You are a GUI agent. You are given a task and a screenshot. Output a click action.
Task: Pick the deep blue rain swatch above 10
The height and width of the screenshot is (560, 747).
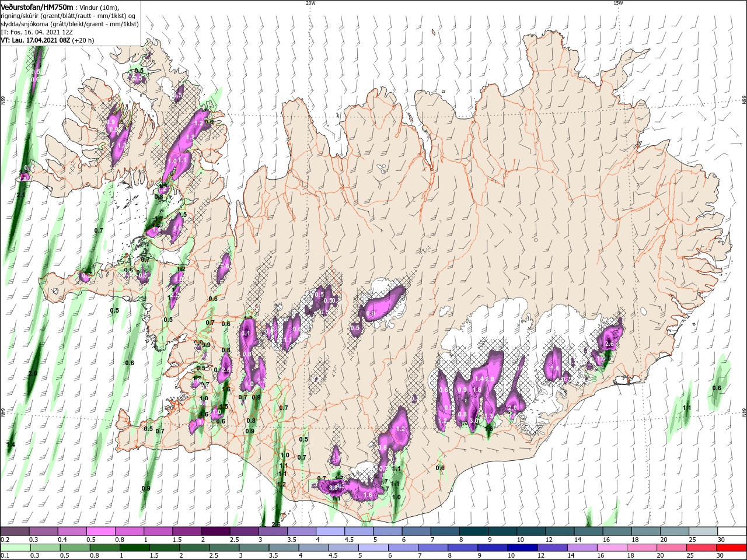(522, 548)
